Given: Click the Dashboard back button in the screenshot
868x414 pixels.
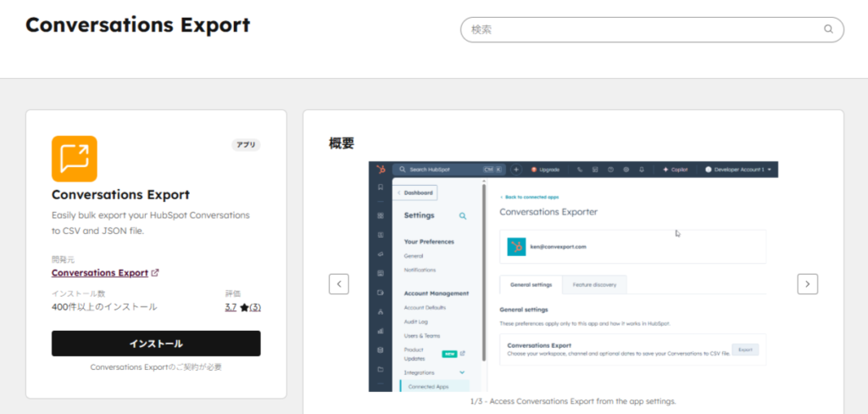Looking at the screenshot, I should (415, 193).
